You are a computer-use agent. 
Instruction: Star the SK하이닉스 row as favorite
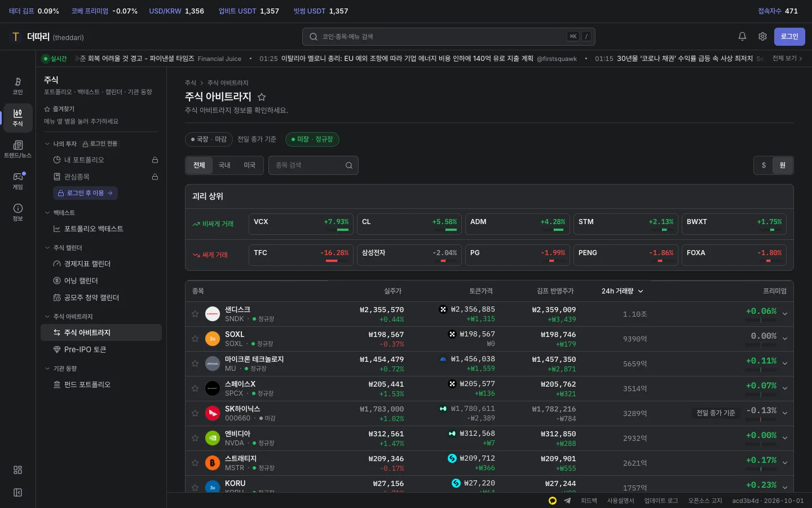[x=195, y=413]
